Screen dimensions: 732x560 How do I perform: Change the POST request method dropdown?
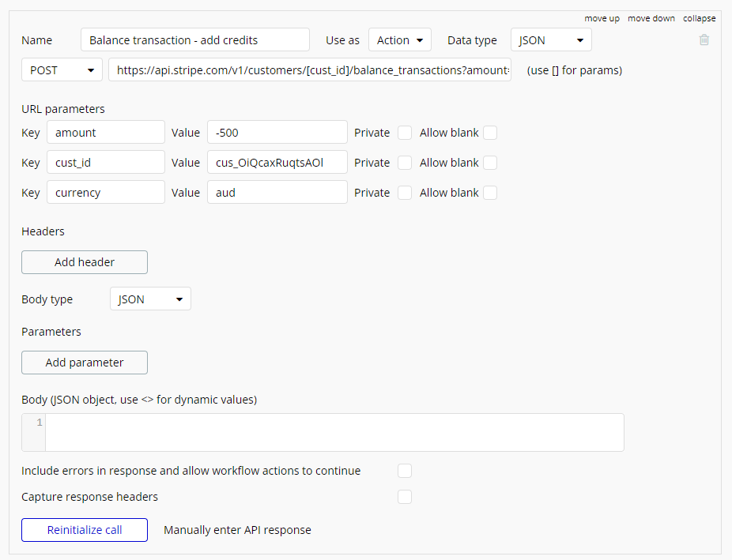(62, 70)
